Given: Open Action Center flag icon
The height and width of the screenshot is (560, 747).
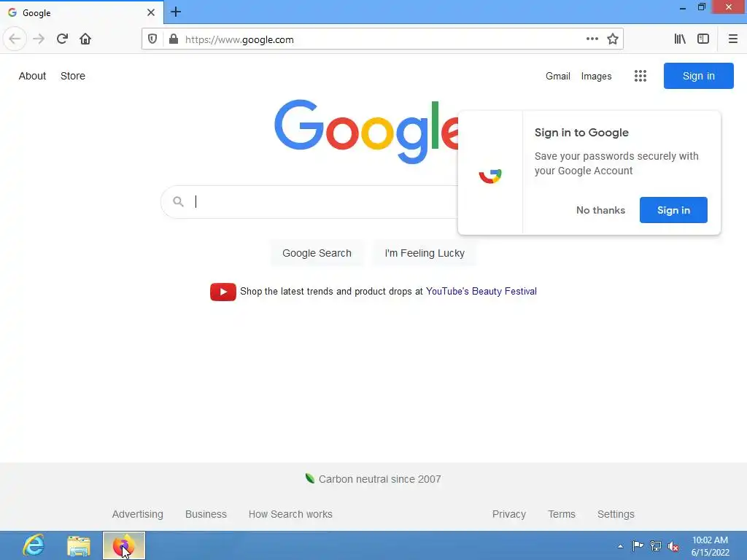Looking at the screenshot, I should coord(638,545).
